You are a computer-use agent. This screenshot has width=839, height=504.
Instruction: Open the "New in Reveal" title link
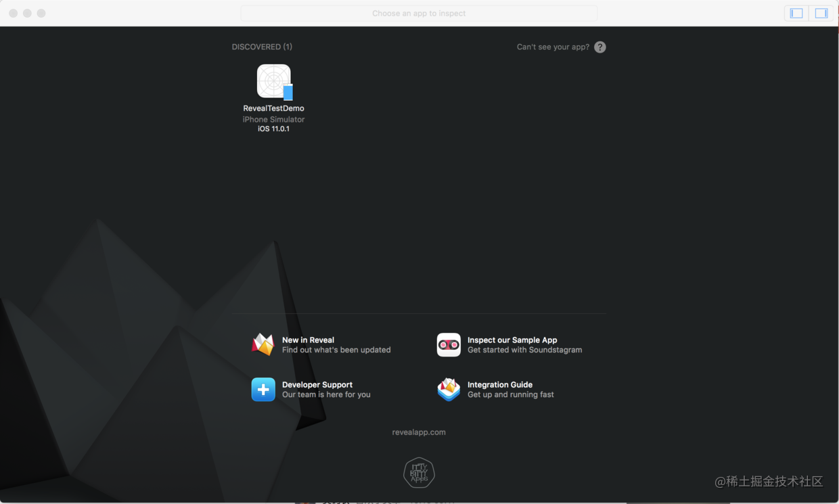308,340
